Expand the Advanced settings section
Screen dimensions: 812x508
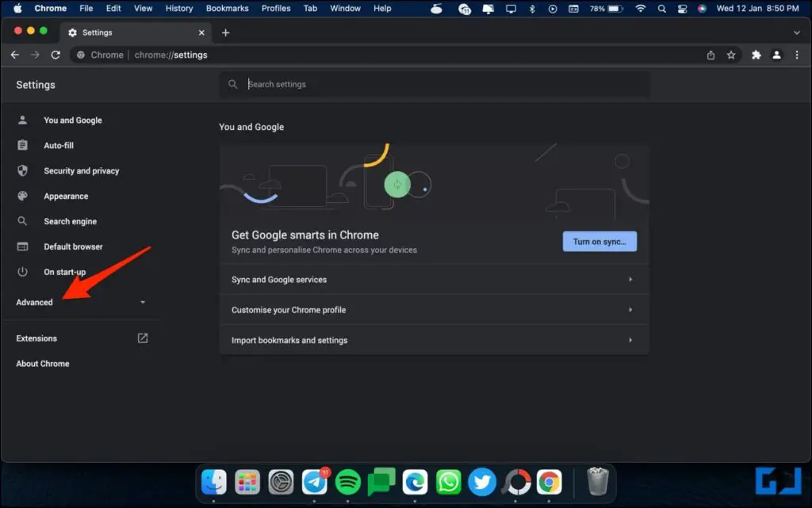pyautogui.click(x=80, y=302)
